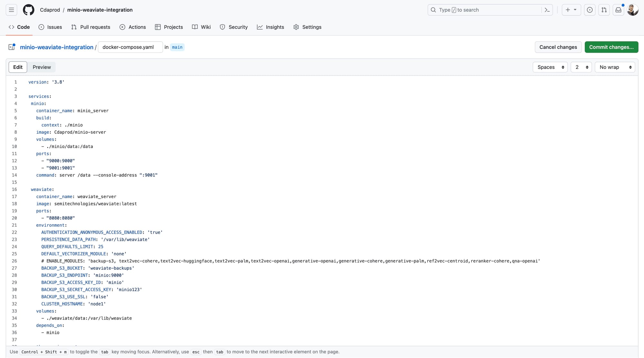
Task: Click the docker-compose.yaml filename field
Action: [130, 47]
